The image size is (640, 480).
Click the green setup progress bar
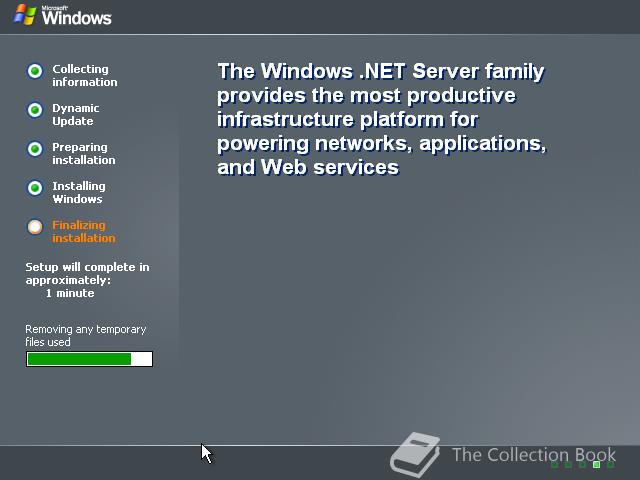89,359
